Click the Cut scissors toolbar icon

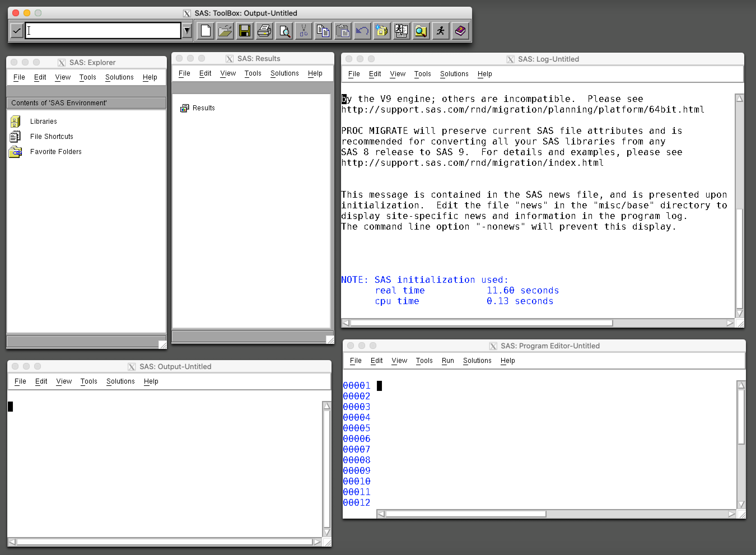click(304, 31)
